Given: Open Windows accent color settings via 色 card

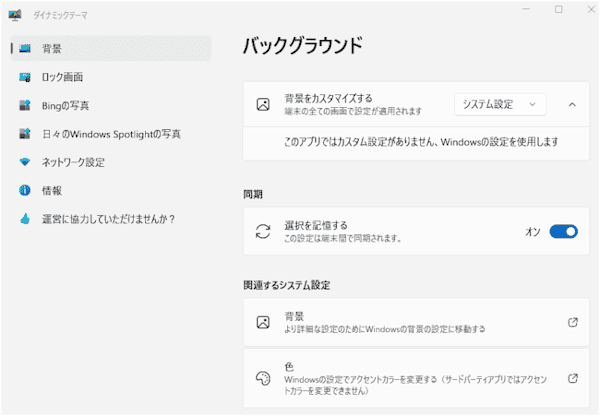Looking at the screenshot, I should [x=416, y=378].
